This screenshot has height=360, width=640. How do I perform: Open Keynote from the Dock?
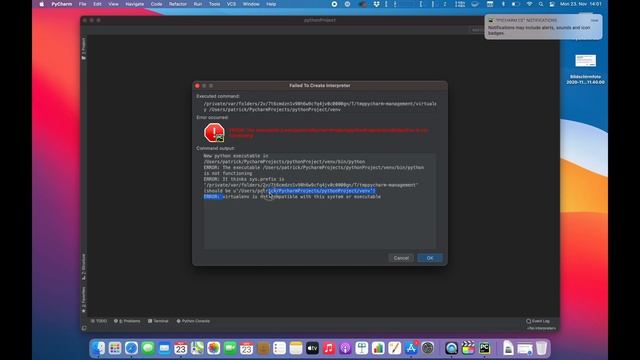point(362,348)
